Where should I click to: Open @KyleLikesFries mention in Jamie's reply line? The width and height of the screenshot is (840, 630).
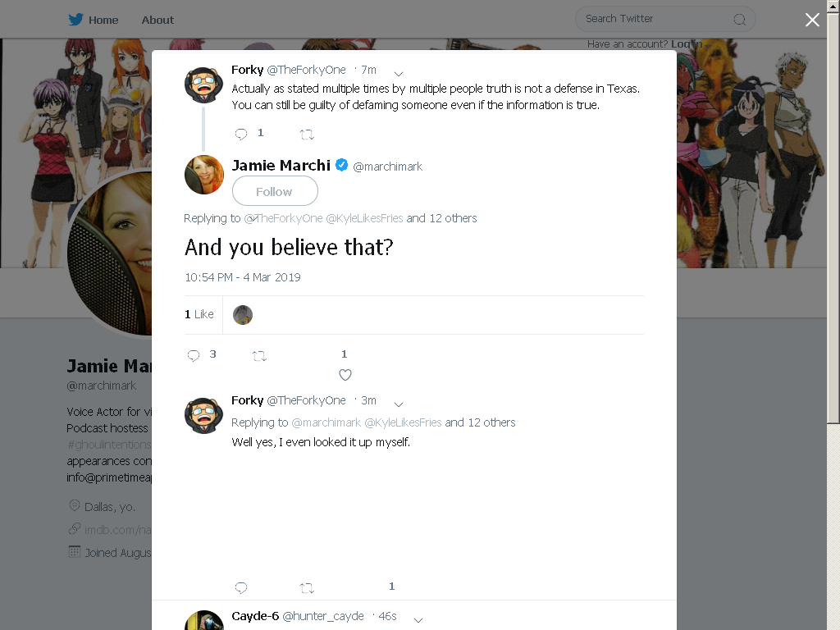click(x=364, y=218)
